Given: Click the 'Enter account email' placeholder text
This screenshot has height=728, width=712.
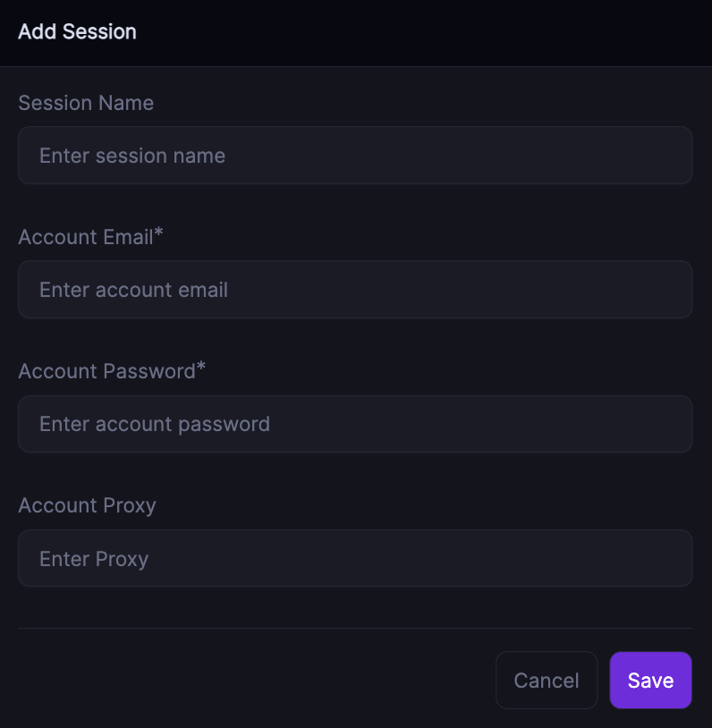Looking at the screenshot, I should point(133,290).
